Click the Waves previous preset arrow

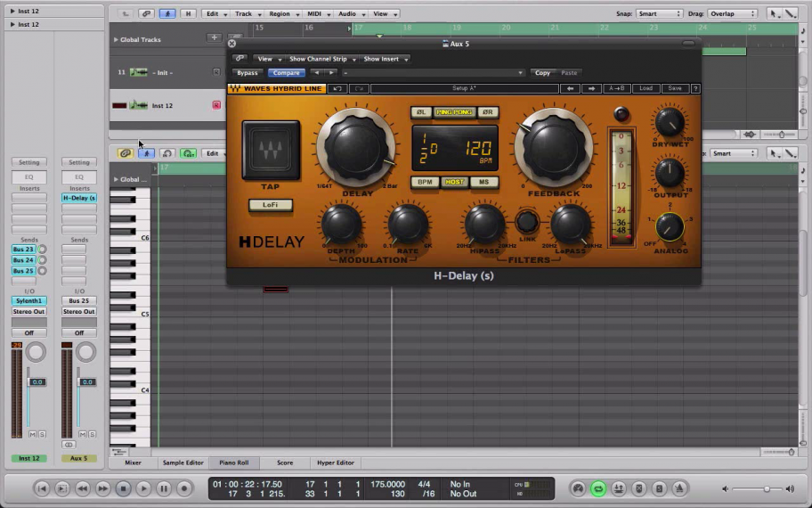[x=570, y=88]
